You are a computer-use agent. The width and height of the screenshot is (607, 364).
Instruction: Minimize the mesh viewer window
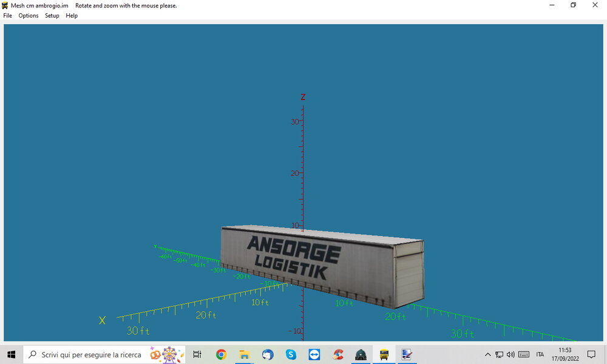coord(552,5)
